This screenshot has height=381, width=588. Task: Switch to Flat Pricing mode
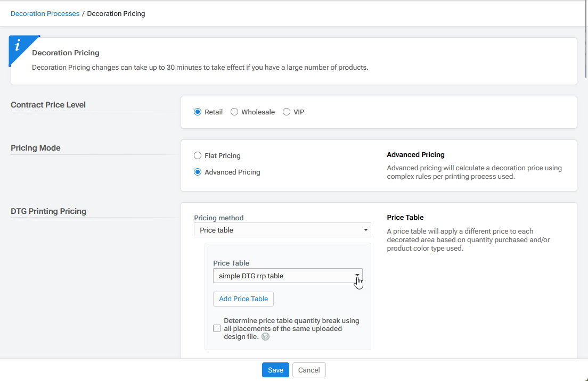coord(198,156)
